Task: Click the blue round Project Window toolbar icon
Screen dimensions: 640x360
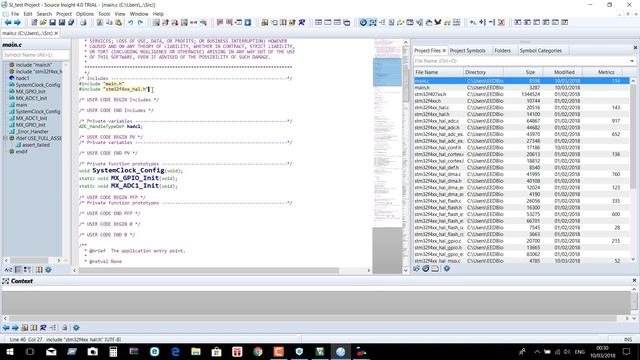Action: point(363,22)
